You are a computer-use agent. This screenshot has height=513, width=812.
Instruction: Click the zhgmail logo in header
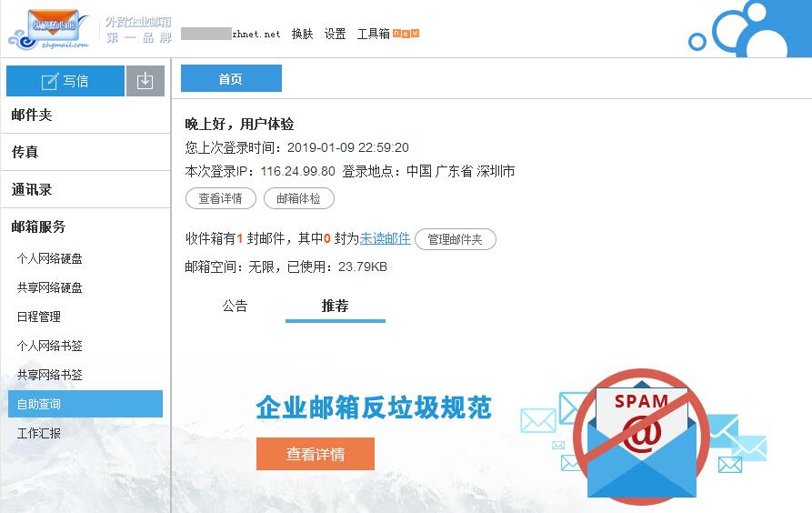(x=50, y=29)
